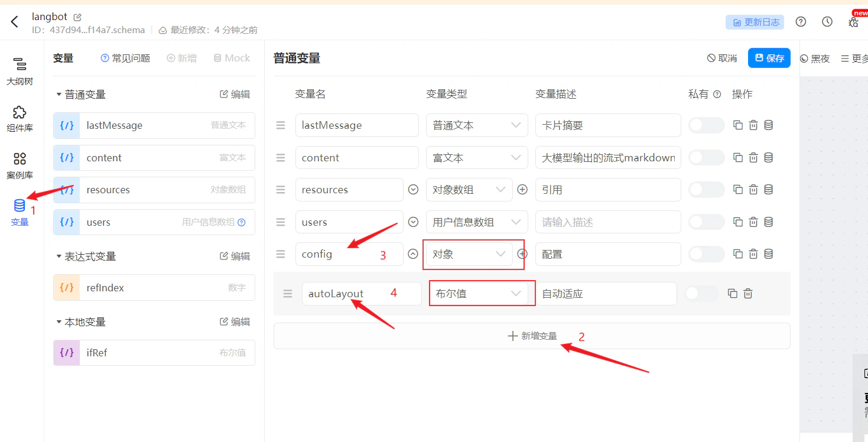Open type dropdown for users (用户信息数组)
Screen dimensions: 868x442
(x=477, y=222)
